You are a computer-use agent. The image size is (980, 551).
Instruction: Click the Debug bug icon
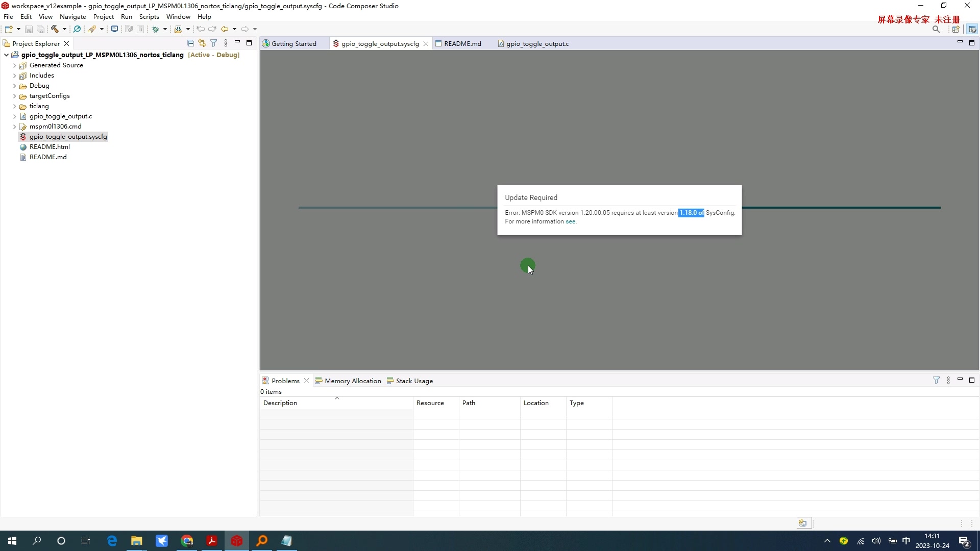155,29
